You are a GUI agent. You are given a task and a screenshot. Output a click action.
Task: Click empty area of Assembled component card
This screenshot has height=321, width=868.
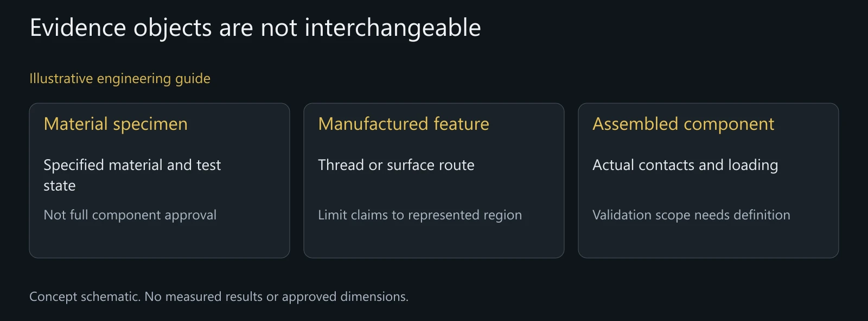[x=709, y=241]
